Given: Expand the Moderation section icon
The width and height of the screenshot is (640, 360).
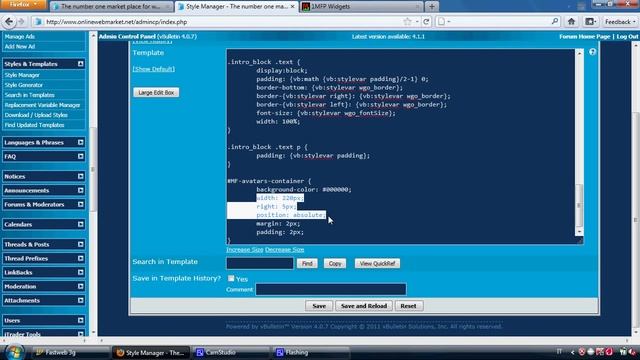Looking at the screenshot, I should [80, 286].
